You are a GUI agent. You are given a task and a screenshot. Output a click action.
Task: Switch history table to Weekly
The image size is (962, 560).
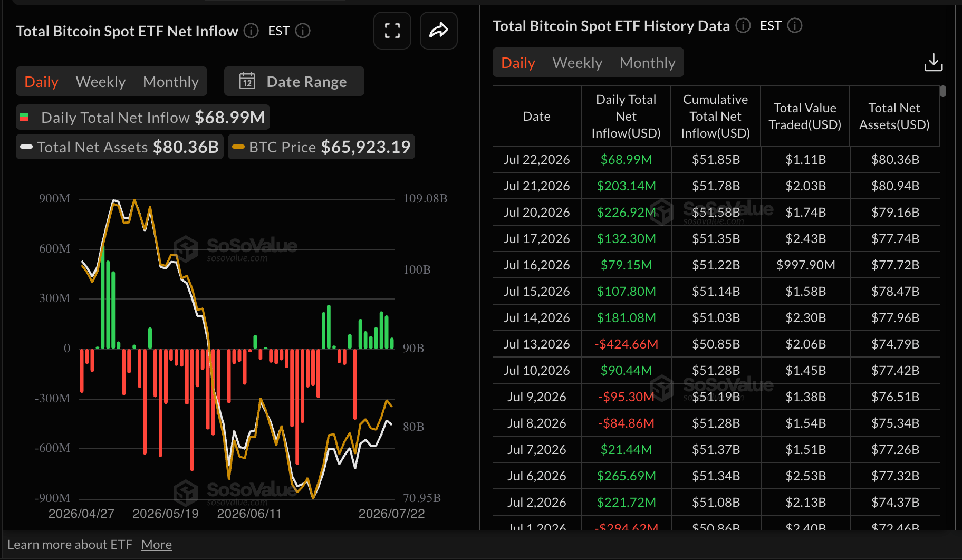(x=578, y=63)
